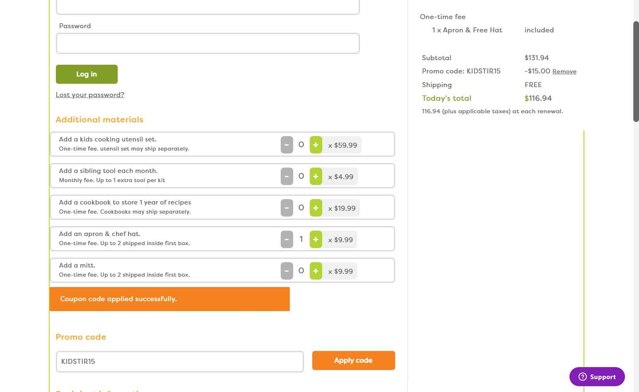639x392 pixels.
Task: Remove the KIDSTIR15 promo code
Action: 564,72
